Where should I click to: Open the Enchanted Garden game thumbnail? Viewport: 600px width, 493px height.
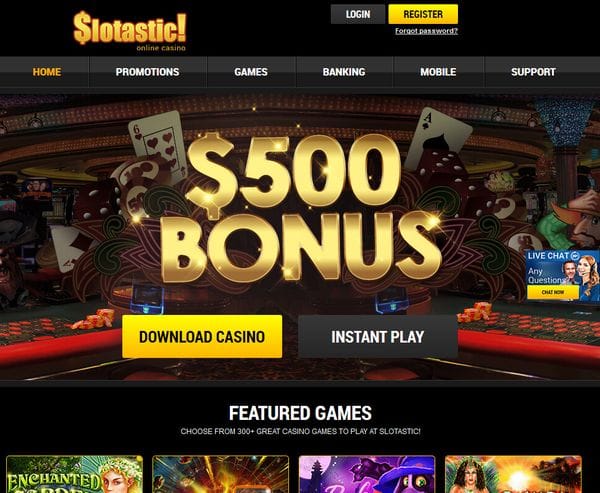click(x=75, y=474)
